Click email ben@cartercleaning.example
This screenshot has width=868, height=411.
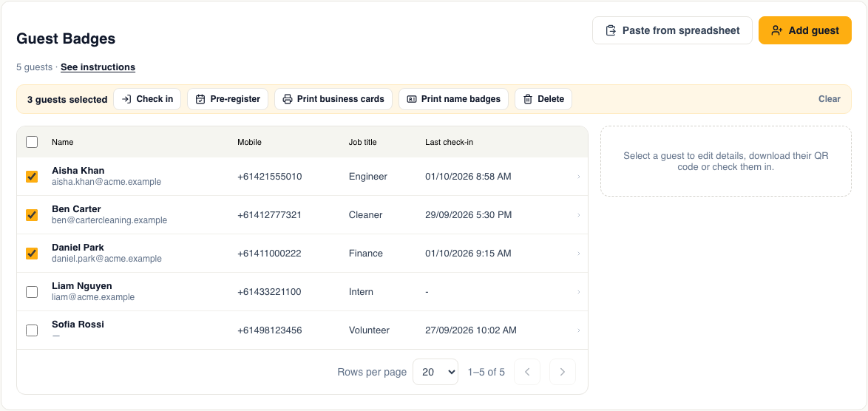(x=109, y=220)
